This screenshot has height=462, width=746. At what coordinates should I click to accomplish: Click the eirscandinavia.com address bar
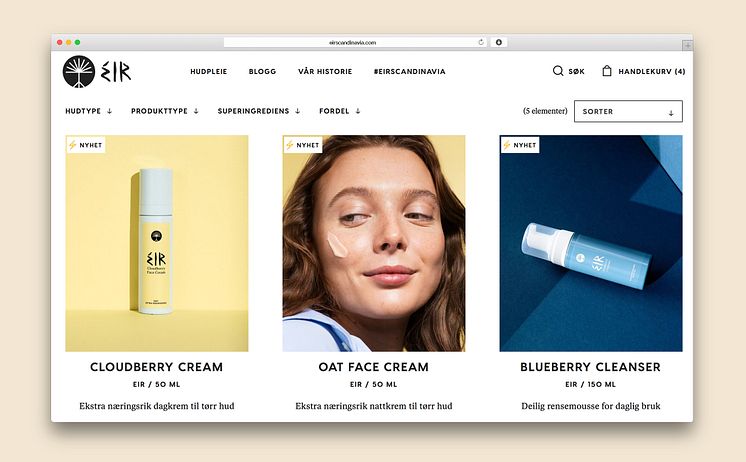pos(355,42)
